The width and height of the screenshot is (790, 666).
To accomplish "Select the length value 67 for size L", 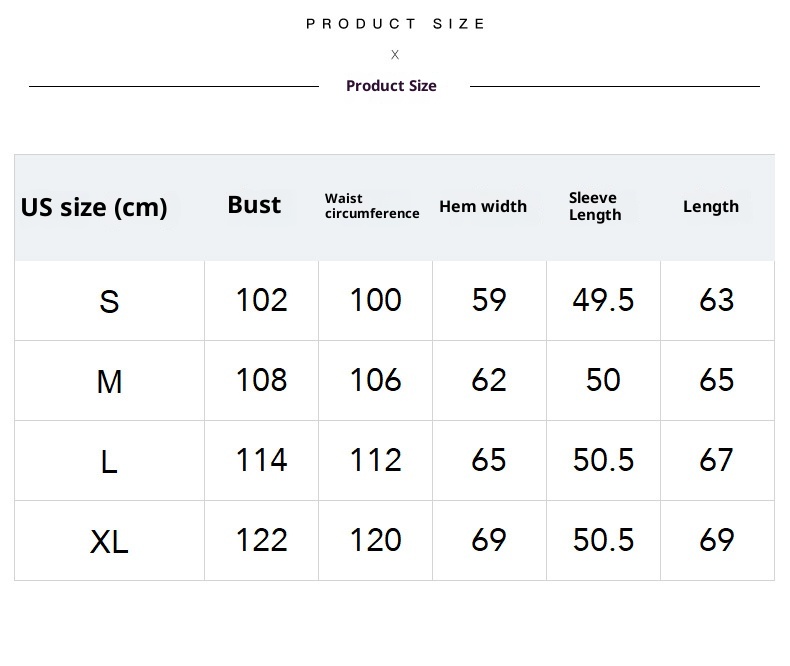I will tap(717, 460).
